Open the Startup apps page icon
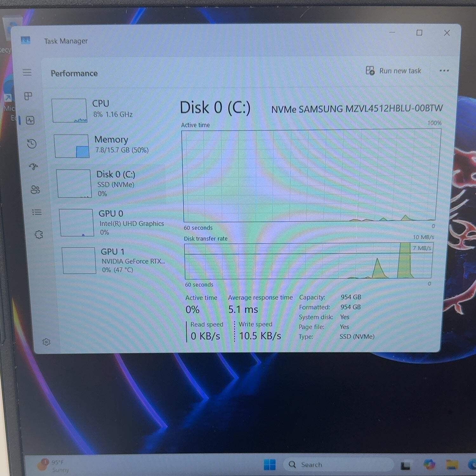The image size is (476, 476). click(34, 166)
